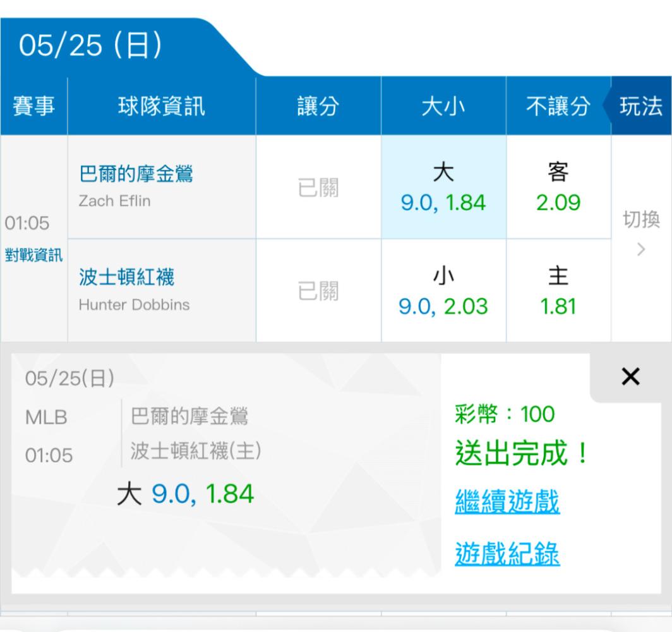Click the 讓分 column header
Image resolution: width=672 pixels, height=632 pixels.
(x=318, y=107)
